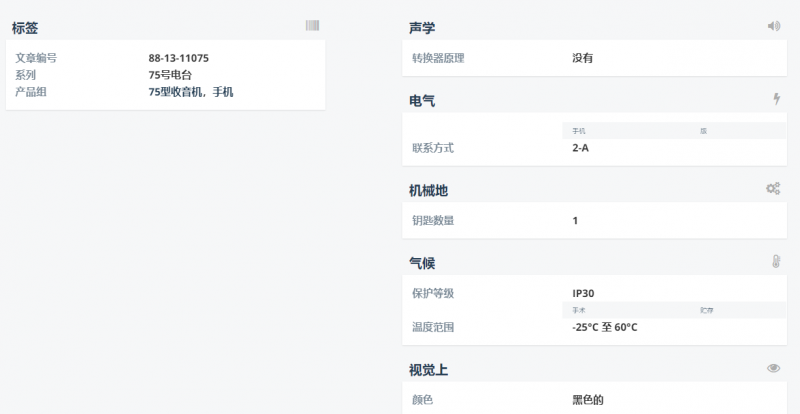Click the contact type value 2-A

(x=580, y=148)
